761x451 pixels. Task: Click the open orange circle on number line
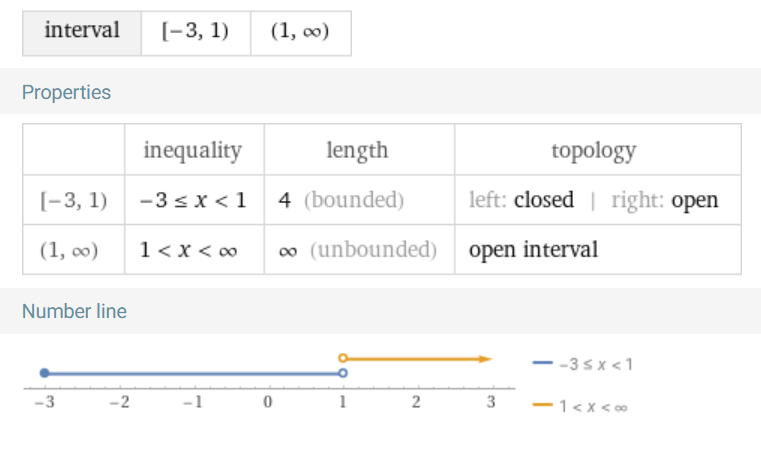click(342, 358)
